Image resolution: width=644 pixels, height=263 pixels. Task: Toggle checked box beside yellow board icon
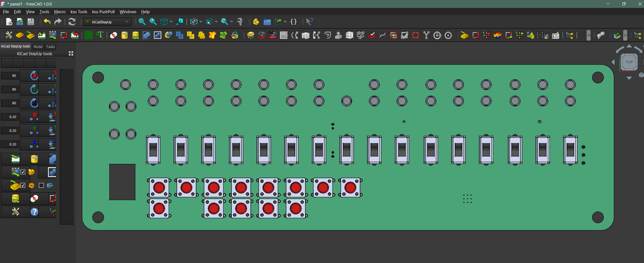23,186
